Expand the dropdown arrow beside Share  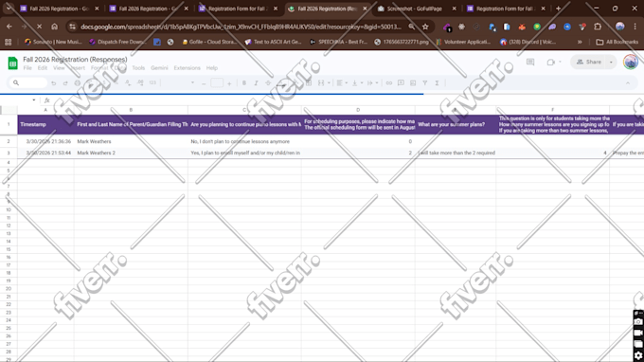[611, 62]
